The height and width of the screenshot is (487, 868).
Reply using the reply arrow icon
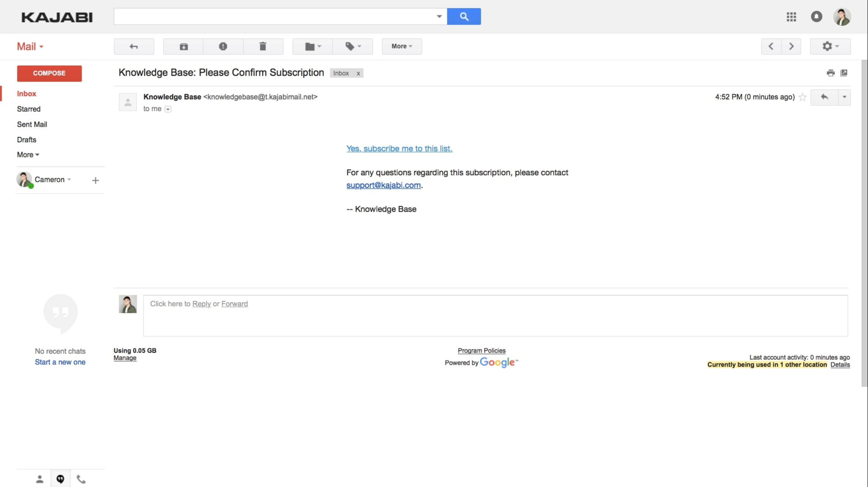pos(825,97)
